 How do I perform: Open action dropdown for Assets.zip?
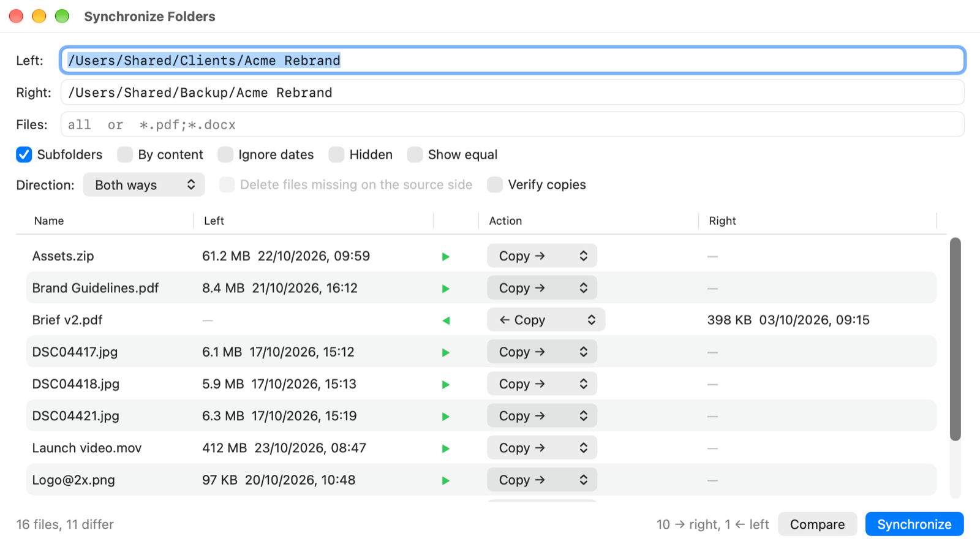542,255
